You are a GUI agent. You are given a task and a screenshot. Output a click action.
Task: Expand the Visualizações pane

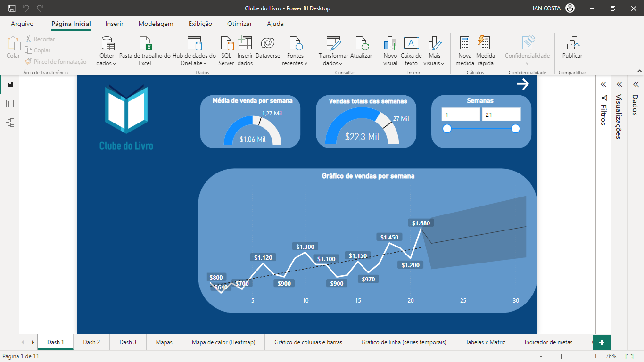tap(619, 84)
